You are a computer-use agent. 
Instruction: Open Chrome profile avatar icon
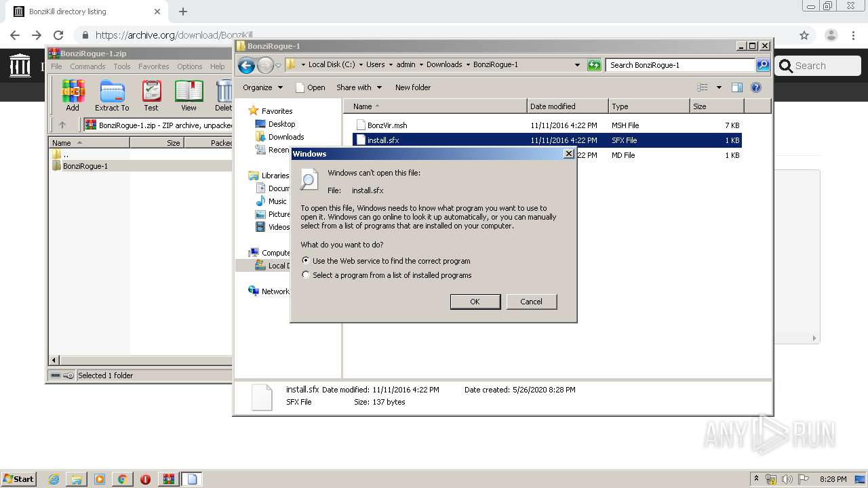tap(831, 35)
